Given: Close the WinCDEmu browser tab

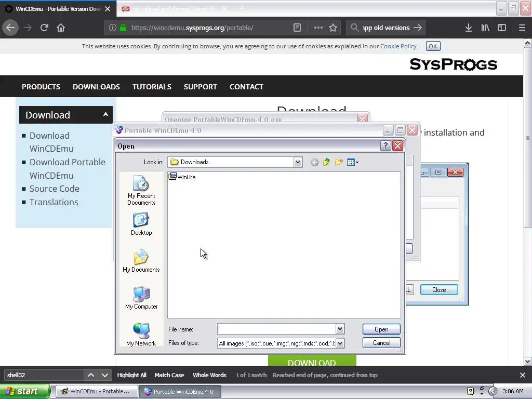Looking at the screenshot, I should point(108,9).
